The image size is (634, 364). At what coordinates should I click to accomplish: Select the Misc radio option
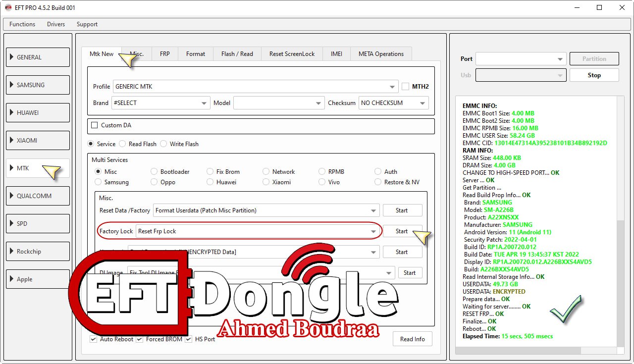[x=98, y=171]
